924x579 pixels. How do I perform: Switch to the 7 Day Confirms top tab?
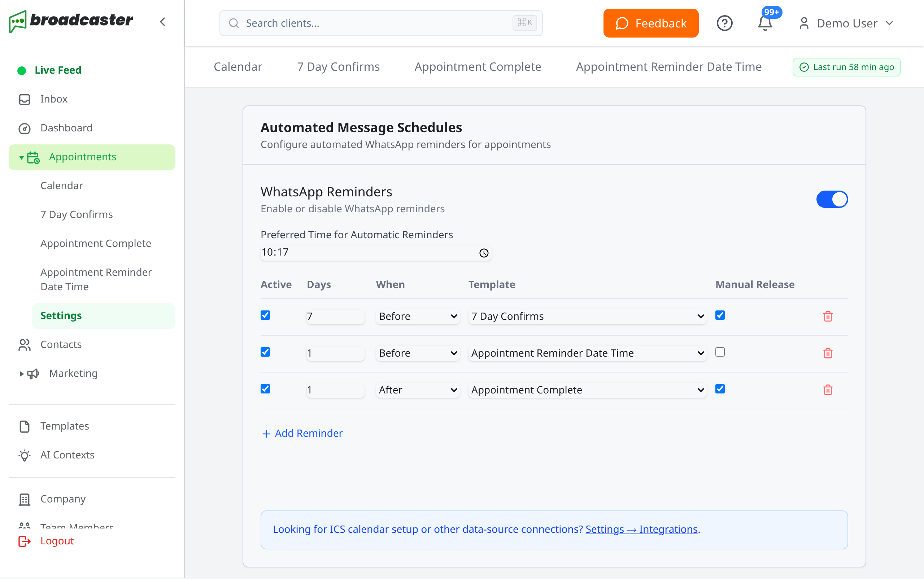click(338, 67)
